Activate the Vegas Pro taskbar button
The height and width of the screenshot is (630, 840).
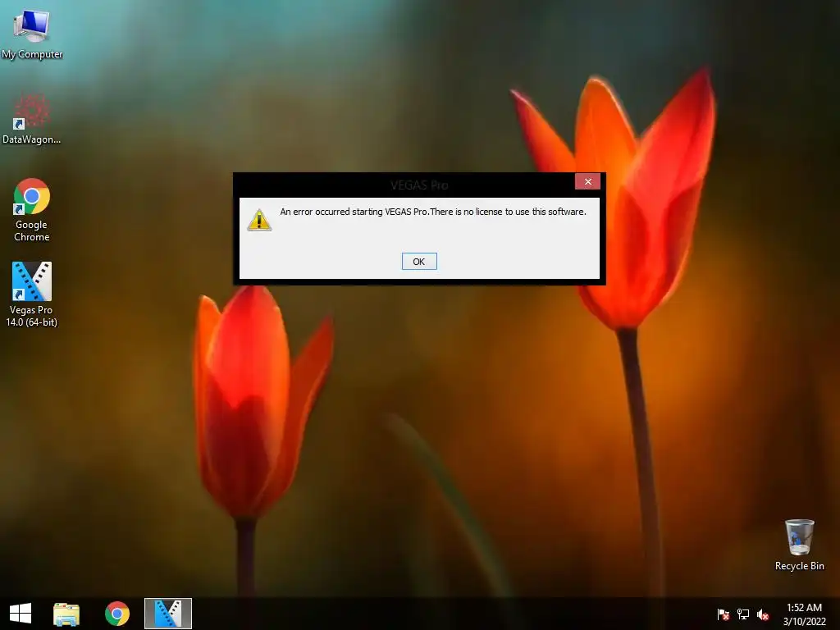pyautogui.click(x=168, y=614)
